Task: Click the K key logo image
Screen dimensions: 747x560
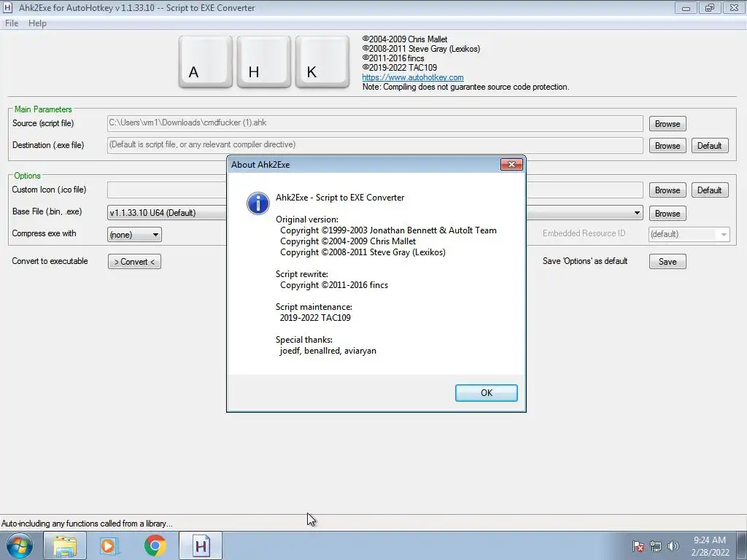Action: pyautogui.click(x=322, y=62)
